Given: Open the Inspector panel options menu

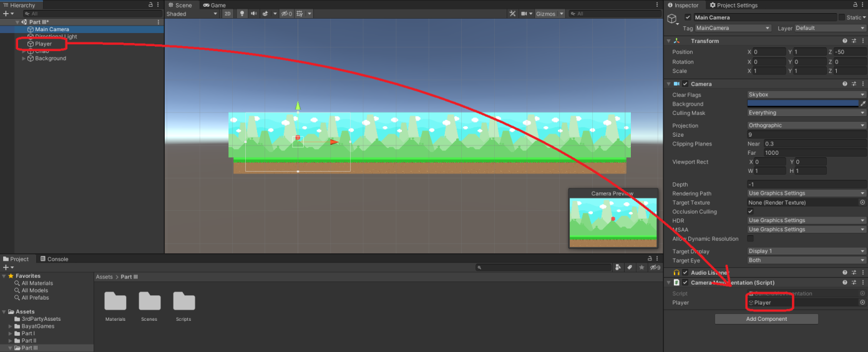Looking at the screenshot, I should tap(862, 5).
